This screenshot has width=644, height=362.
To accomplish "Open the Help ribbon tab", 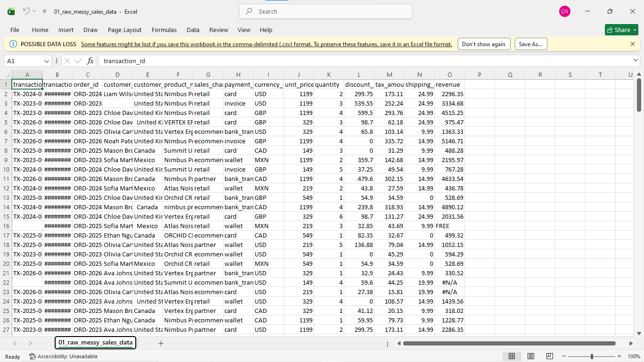I will [266, 30].
